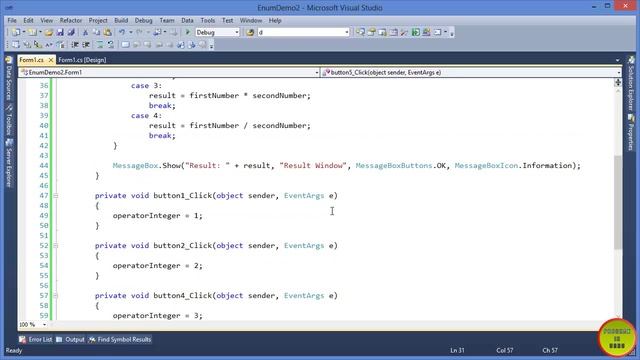The width and height of the screenshot is (640, 360).
Task: Open the File menu
Action: 12,20
